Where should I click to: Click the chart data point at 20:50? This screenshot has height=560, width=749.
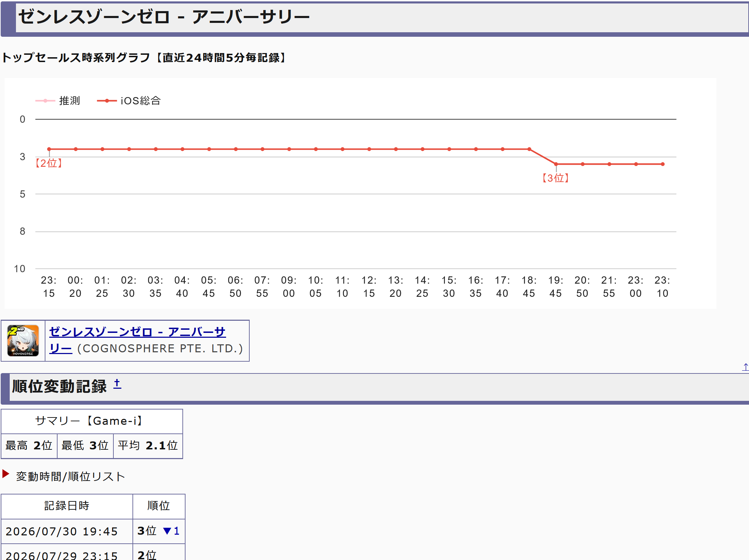point(583,164)
